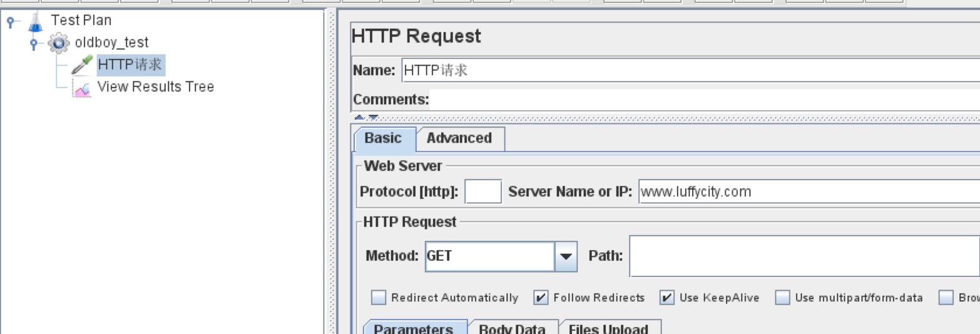Switch to the Advanced tab
This screenshot has width=980, height=334.
coord(459,138)
